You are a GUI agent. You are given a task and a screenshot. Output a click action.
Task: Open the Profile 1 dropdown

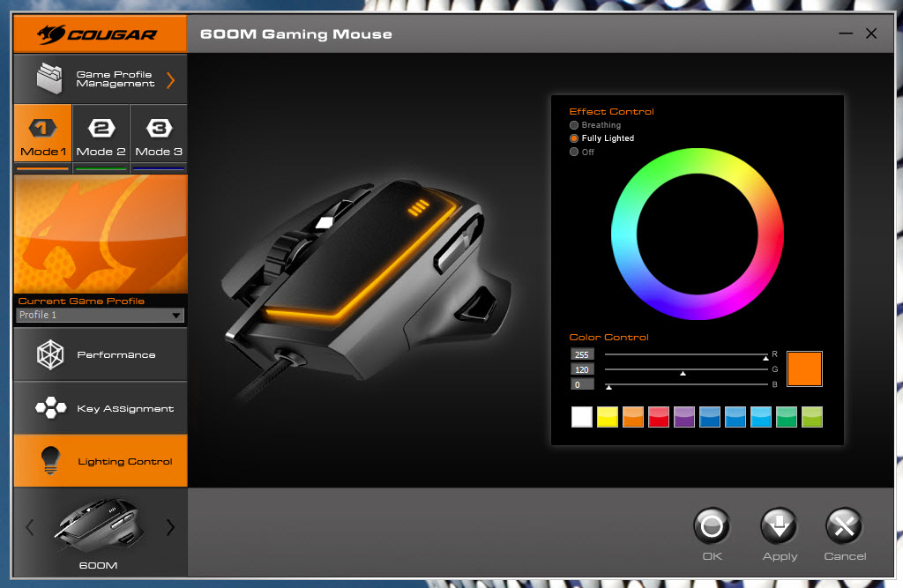pyautogui.click(x=101, y=315)
